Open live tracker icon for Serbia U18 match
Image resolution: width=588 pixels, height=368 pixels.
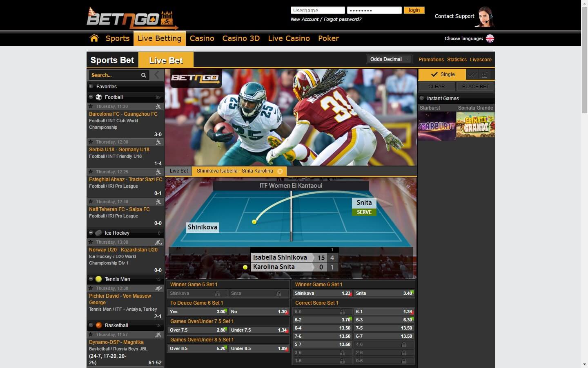click(158, 142)
